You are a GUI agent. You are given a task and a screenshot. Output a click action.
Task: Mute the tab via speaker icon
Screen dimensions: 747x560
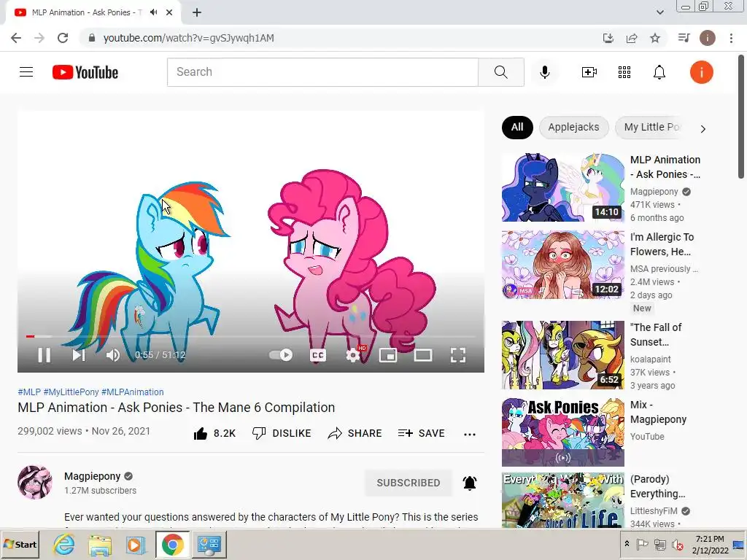click(x=153, y=12)
